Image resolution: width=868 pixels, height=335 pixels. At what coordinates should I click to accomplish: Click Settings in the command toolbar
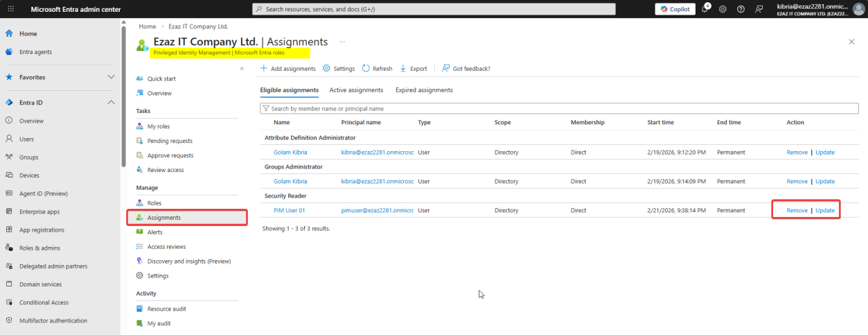click(x=339, y=69)
